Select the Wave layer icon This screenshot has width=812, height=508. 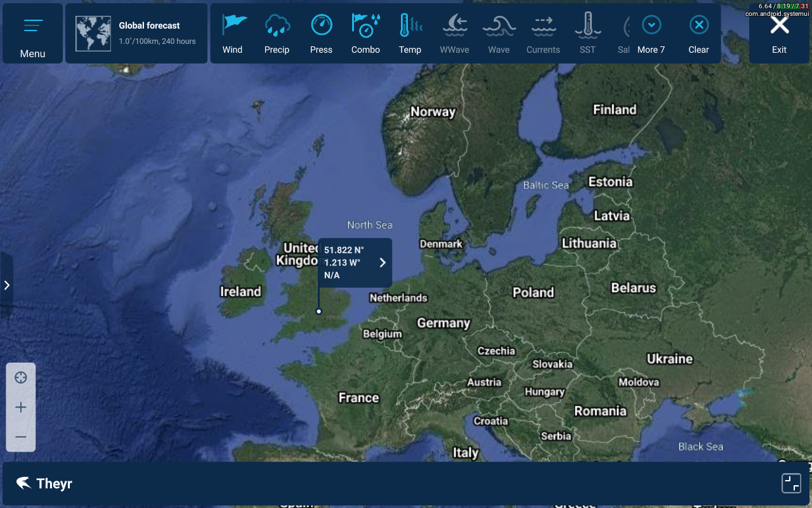point(499,25)
